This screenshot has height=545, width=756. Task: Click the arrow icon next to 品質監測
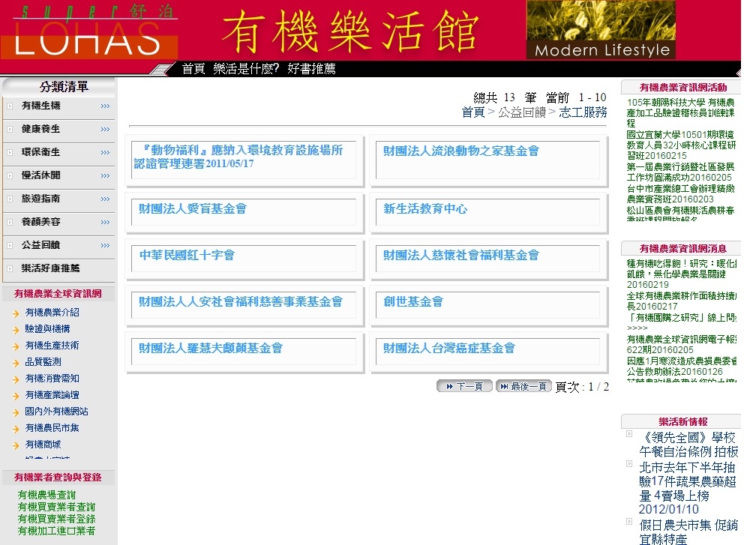tap(16, 363)
